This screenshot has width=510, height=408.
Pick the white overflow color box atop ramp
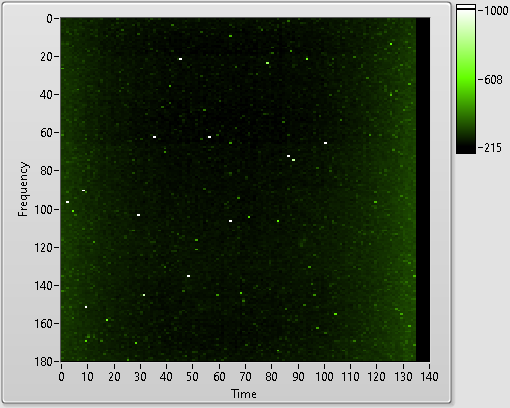466,7
